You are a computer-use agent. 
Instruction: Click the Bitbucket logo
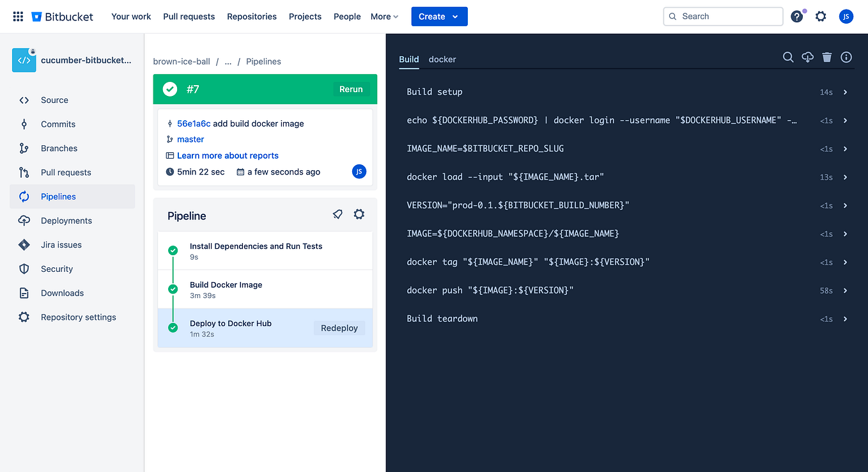point(62,16)
